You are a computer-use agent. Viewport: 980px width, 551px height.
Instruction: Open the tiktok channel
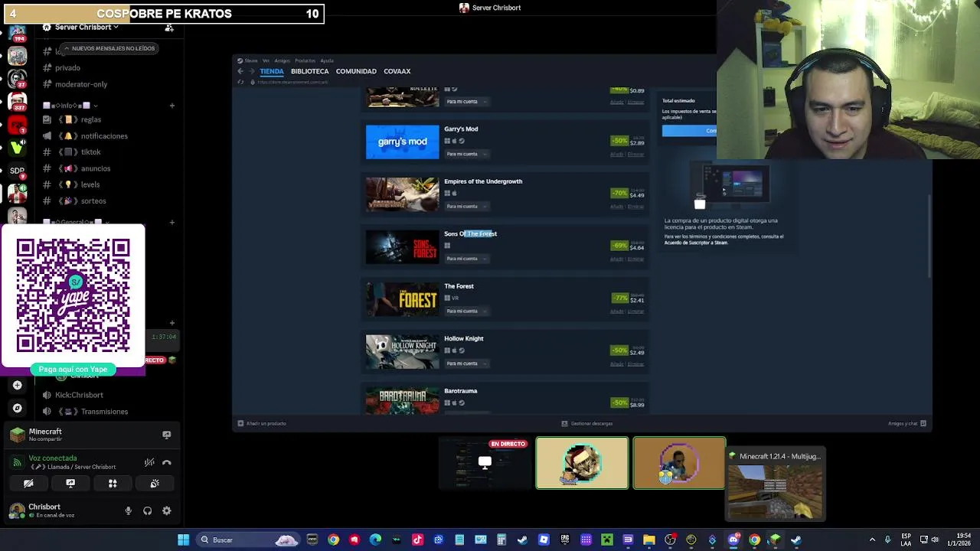(90, 152)
